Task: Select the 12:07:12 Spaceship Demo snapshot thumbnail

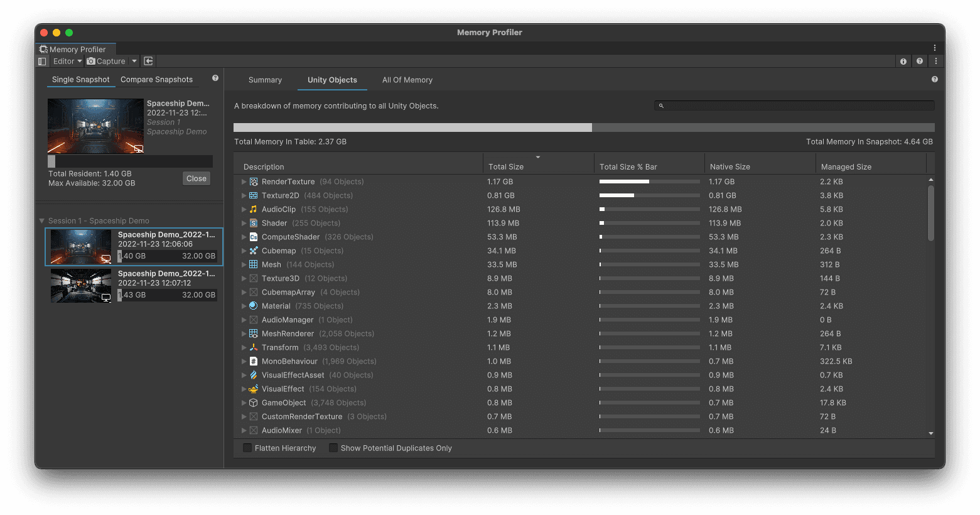Action: (81, 286)
